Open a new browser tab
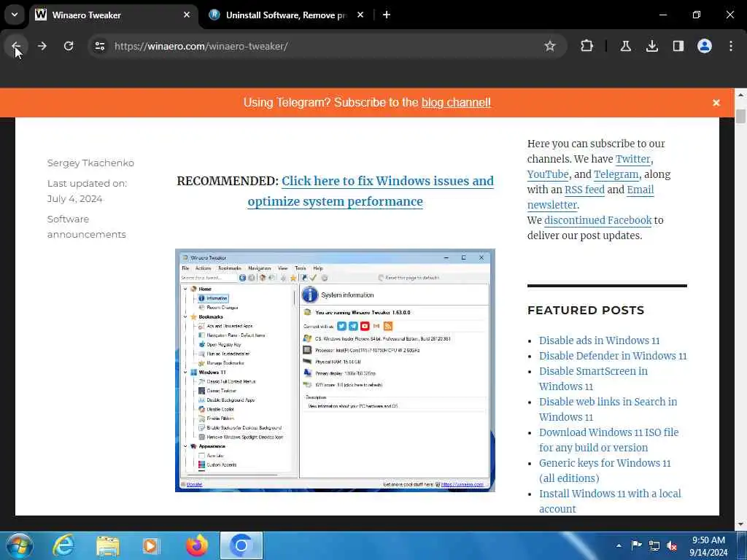Image resolution: width=747 pixels, height=560 pixels. (x=387, y=15)
